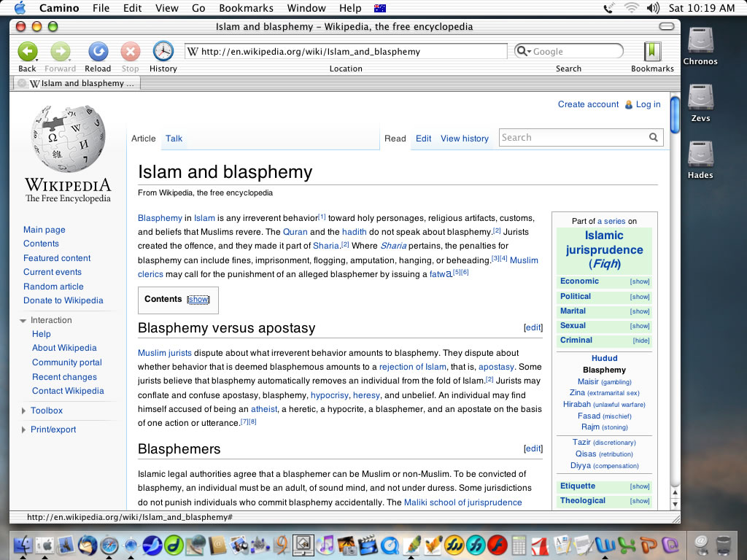Click the scrollbar up arrow

click(675, 492)
